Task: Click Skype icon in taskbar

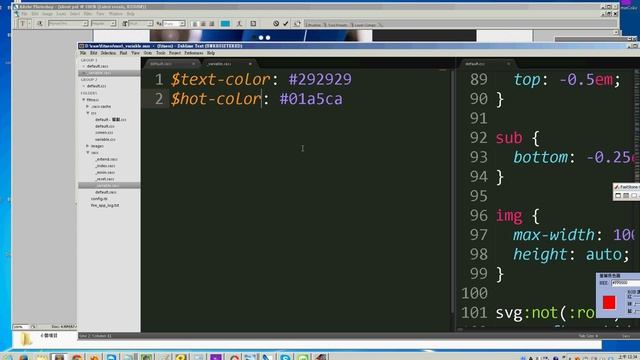Action: (x=285, y=358)
